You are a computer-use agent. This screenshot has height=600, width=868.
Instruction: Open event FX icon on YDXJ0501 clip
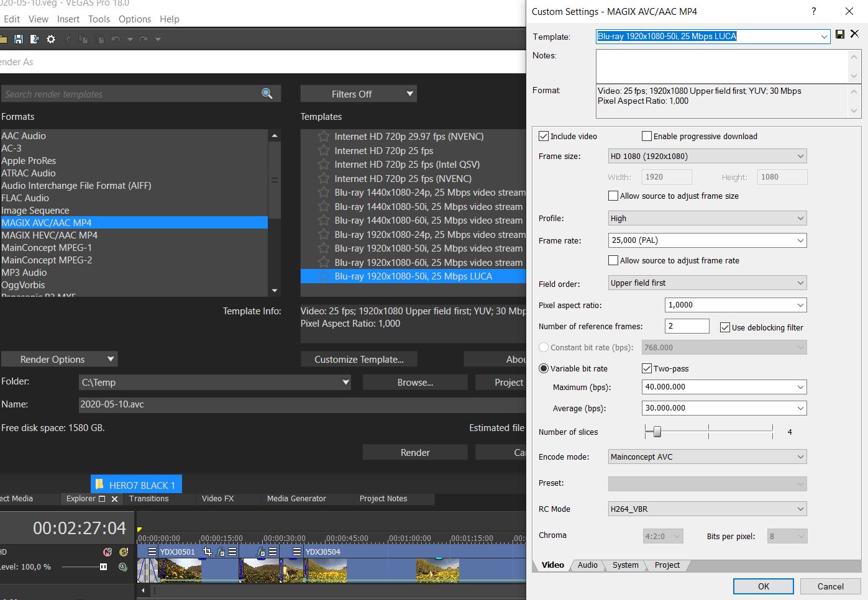point(220,552)
